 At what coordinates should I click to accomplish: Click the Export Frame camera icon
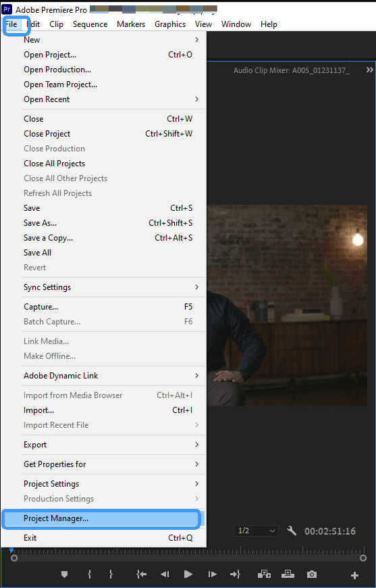pyautogui.click(x=312, y=574)
